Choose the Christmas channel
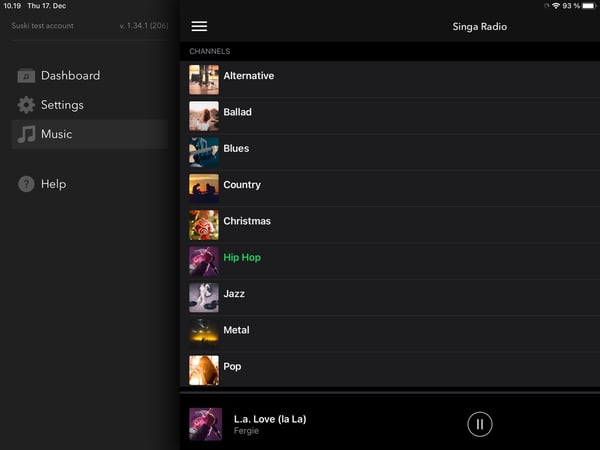 tap(246, 221)
